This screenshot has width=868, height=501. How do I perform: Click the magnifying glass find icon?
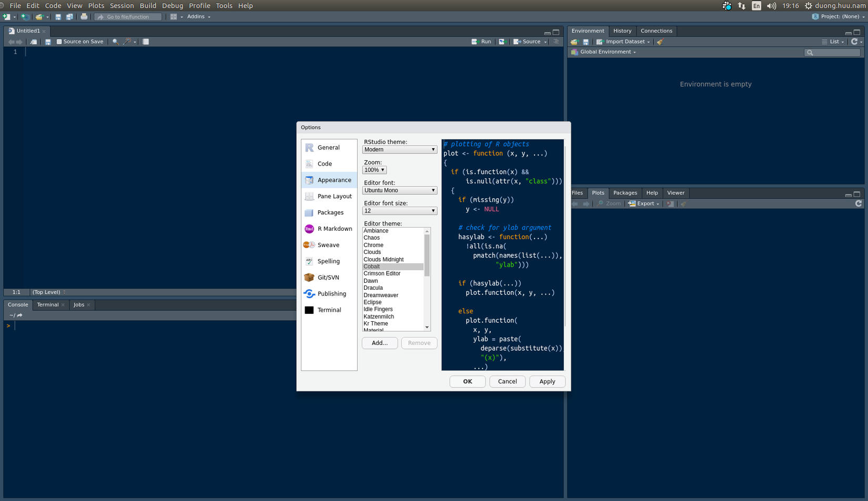pyautogui.click(x=115, y=42)
